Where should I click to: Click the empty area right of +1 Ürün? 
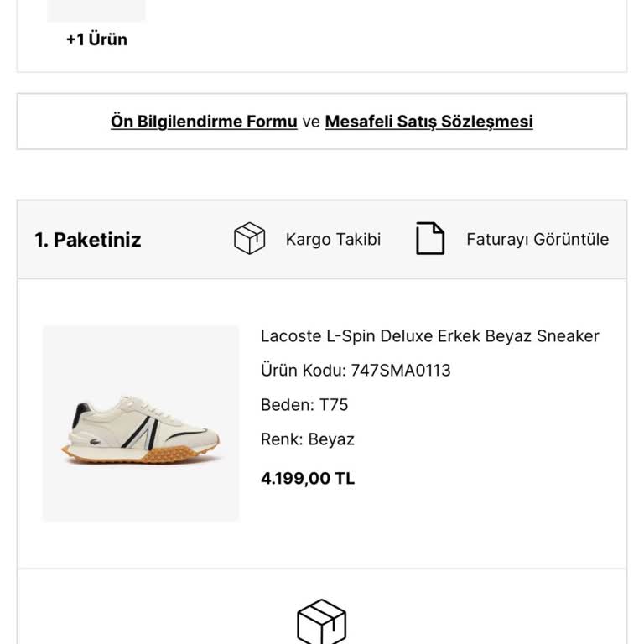point(377,38)
